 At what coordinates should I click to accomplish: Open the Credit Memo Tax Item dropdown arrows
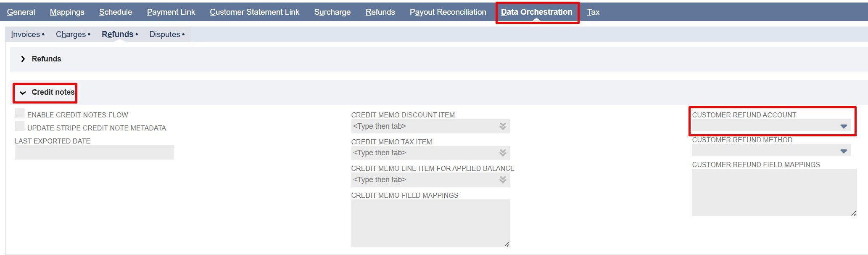[502, 153]
